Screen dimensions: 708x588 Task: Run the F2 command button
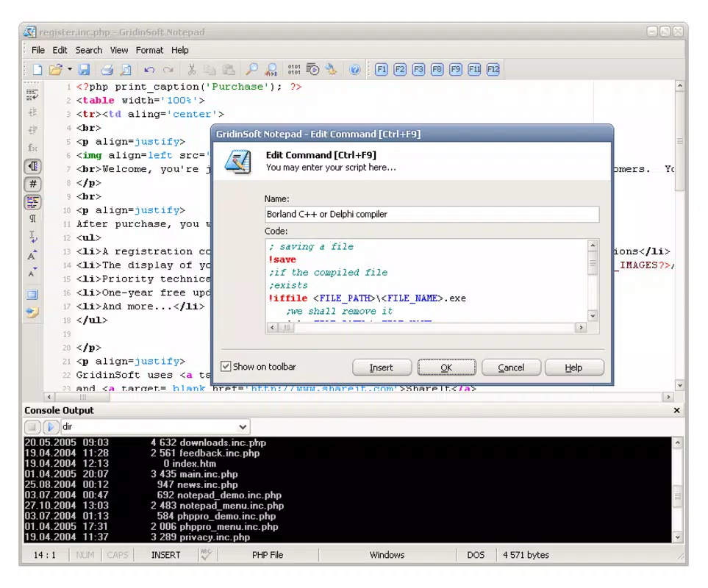pos(400,70)
